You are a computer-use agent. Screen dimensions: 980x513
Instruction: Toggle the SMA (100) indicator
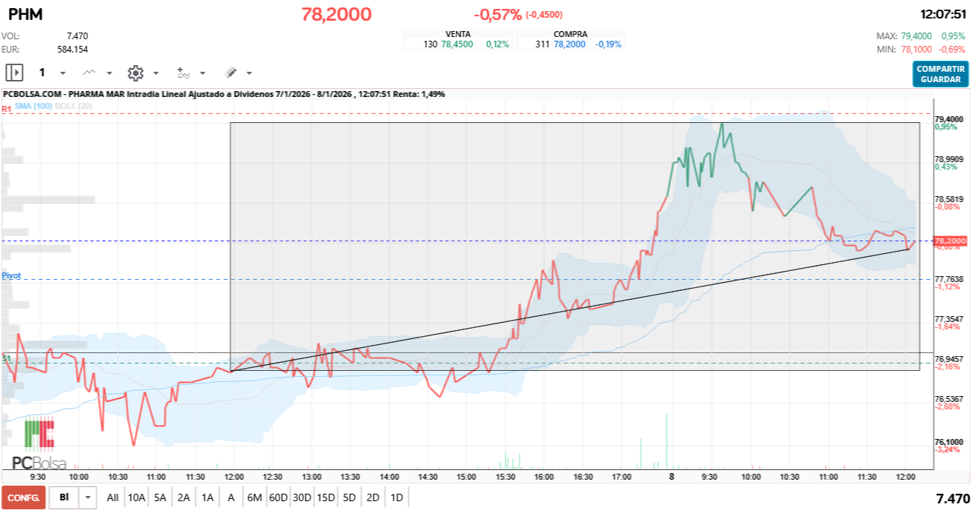pyautogui.click(x=33, y=107)
